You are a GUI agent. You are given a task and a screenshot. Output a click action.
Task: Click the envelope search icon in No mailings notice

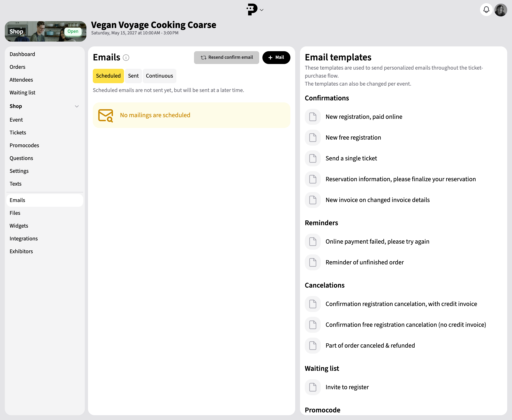click(x=106, y=115)
